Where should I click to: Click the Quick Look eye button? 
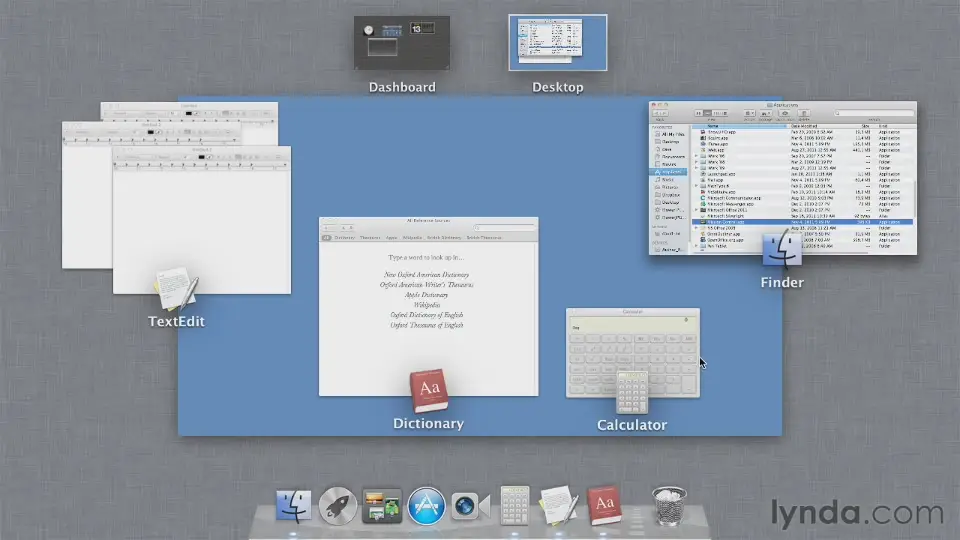pyautogui.click(x=785, y=113)
